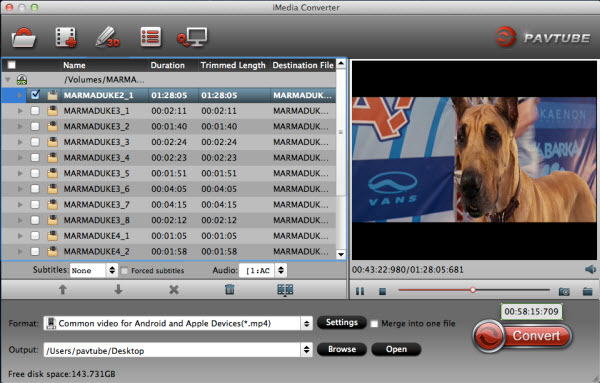This screenshot has height=383, width=600.
Task: Take a snapshot with camera icon
Action: (564, 292)
